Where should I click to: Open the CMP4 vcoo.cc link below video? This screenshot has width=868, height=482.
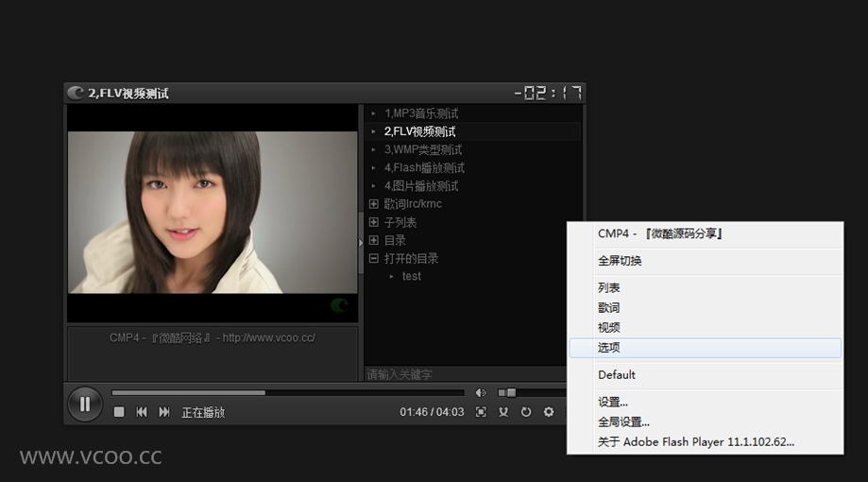point(213,337)
